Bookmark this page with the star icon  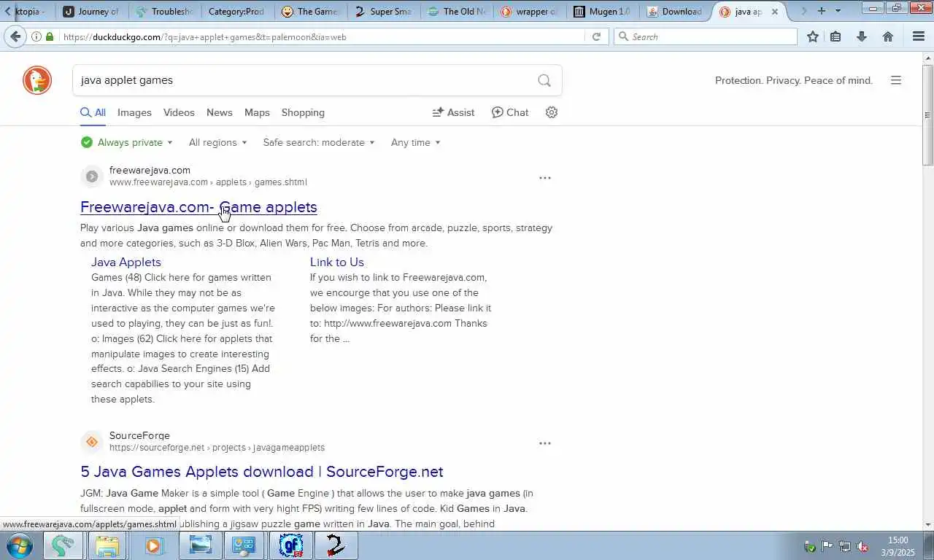click(x=813, y=36)
